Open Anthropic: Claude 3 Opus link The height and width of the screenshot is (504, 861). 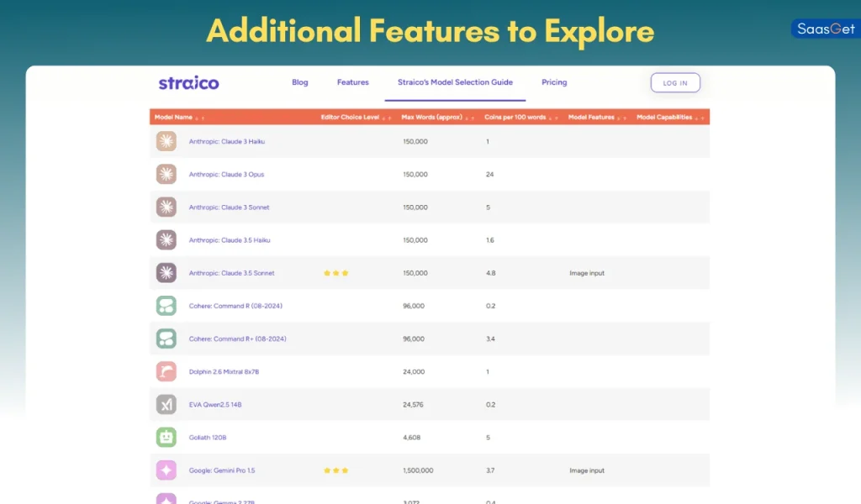tap(226, 175)
